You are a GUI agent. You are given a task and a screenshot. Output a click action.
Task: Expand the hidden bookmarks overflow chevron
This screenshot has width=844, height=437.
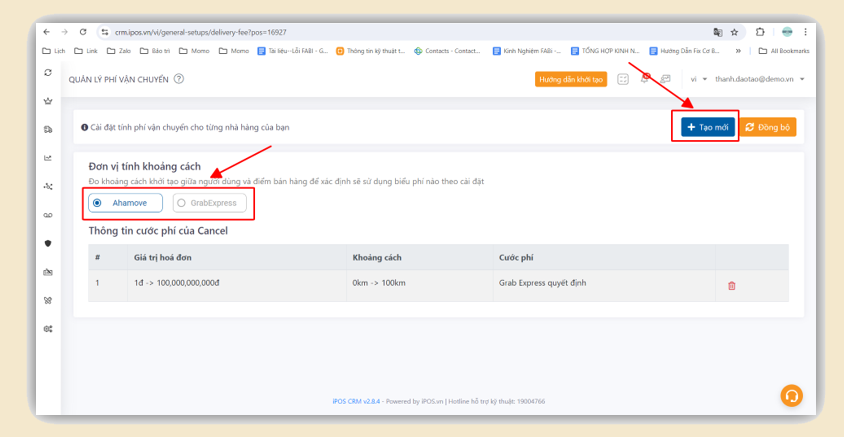click(738, 50)
